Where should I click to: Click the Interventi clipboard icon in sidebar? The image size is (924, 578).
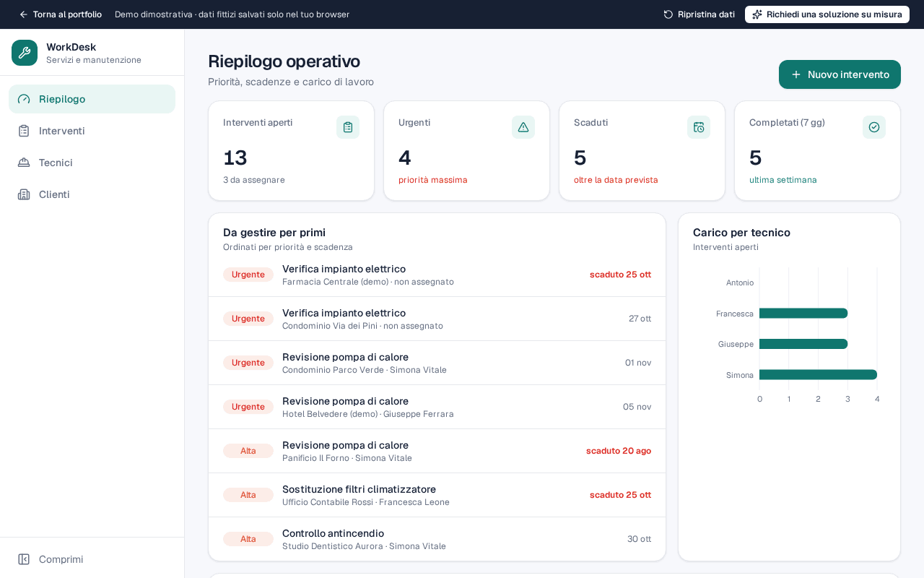pyautogui.click(x=24, y=131)
